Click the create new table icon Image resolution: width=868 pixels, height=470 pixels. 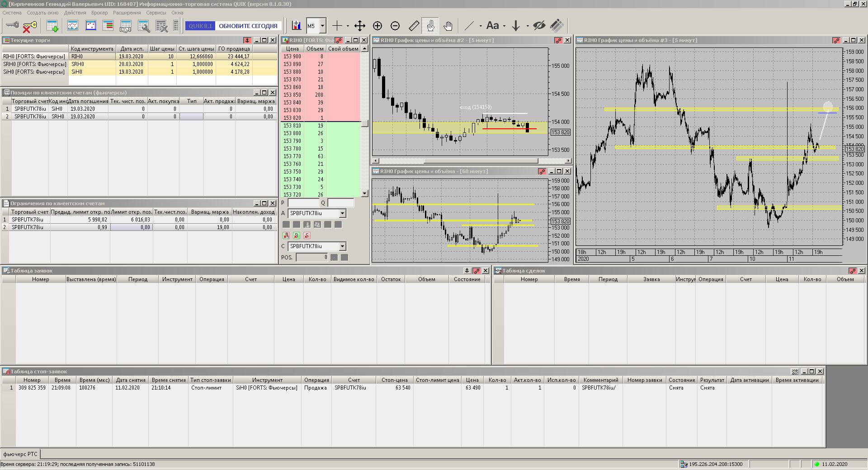pos(52,26)
